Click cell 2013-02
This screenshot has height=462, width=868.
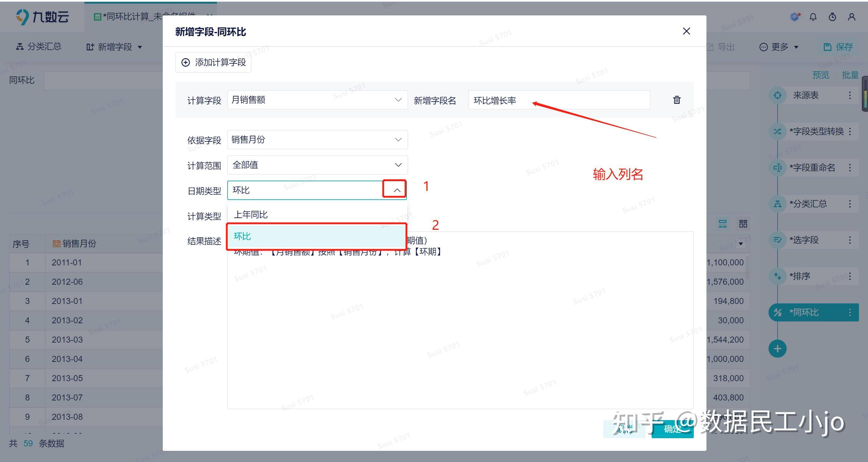[x=67, y=320]
